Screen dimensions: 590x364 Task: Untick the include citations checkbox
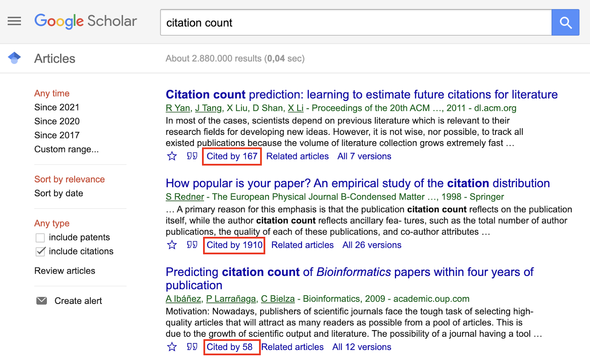pos(40,251)
